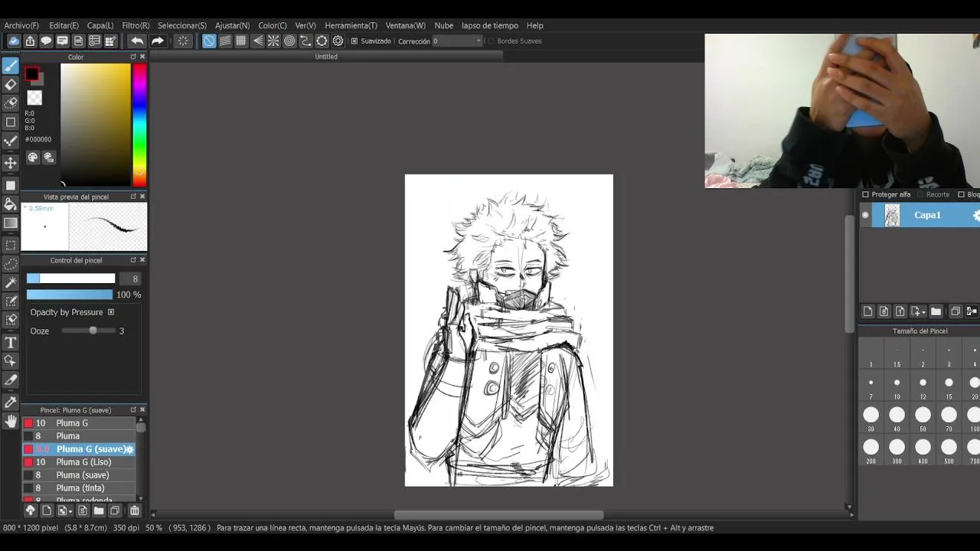Turn snap off in the toolbar
Image resolution: width=980 pixels, height=551 pixels.
click(209, 41)
